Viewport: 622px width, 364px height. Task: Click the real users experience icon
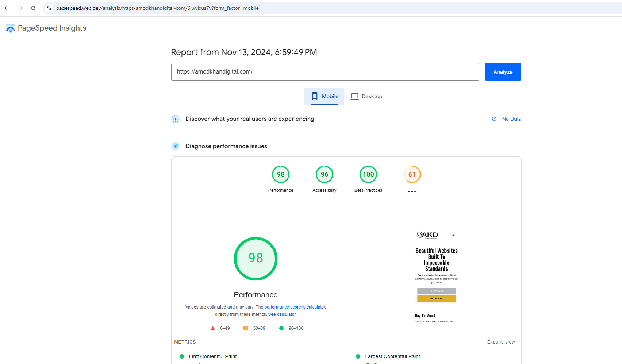coord(176,119)
